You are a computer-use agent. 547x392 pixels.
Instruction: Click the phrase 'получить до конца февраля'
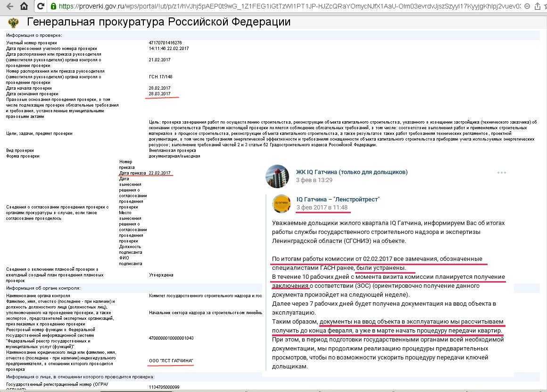pos(312,330)
